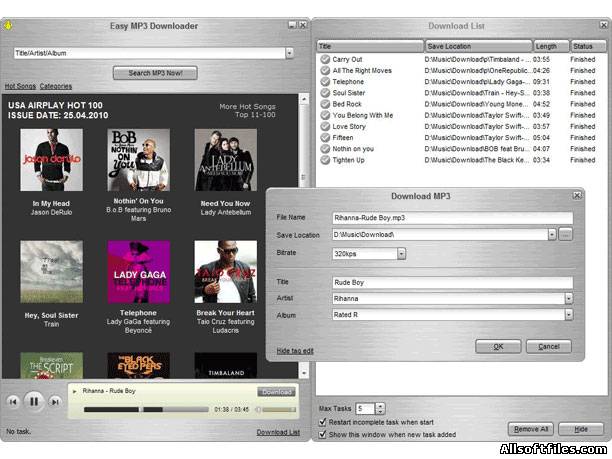Open Nothin' On You B.o.B album cover
The image size is (612, 459).
(139, 160)
